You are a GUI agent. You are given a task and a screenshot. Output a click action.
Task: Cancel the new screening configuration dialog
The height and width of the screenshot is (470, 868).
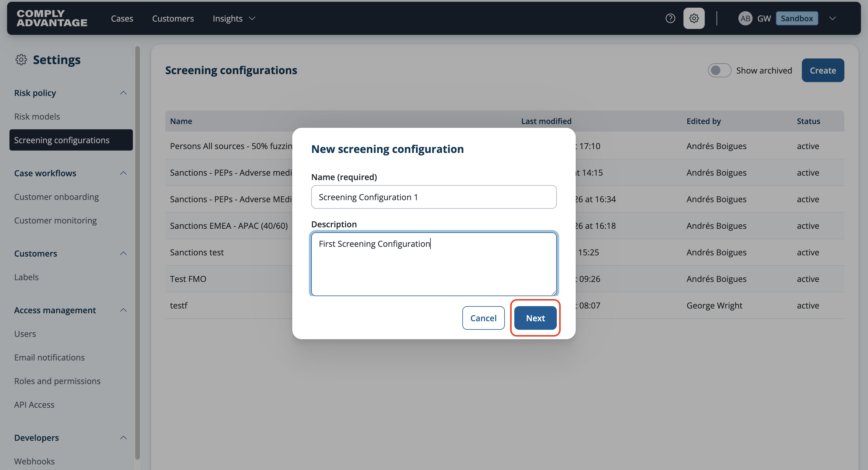click(483, 318)
